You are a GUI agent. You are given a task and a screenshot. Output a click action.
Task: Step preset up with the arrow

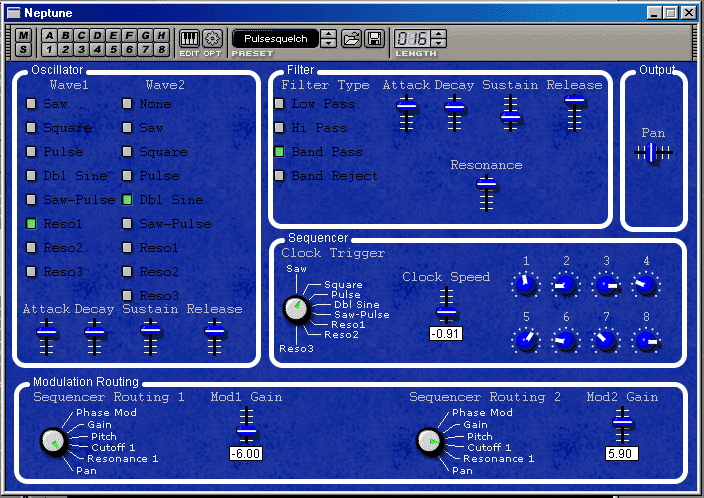click(x=329, y=34)
